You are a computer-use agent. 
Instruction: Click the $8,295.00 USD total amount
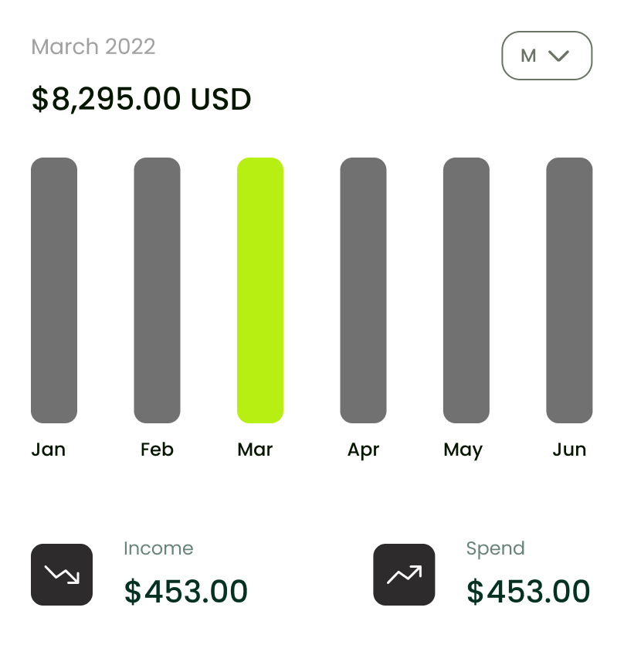[x=141, y=99]
